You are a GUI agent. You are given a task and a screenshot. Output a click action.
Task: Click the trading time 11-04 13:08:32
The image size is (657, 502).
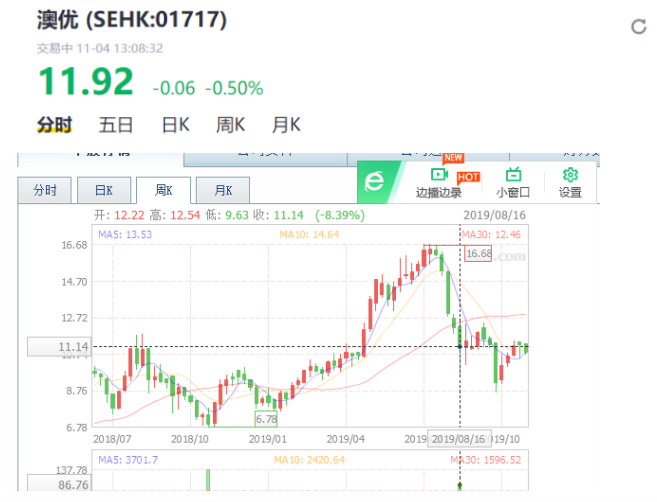click(x=119, y=49)
